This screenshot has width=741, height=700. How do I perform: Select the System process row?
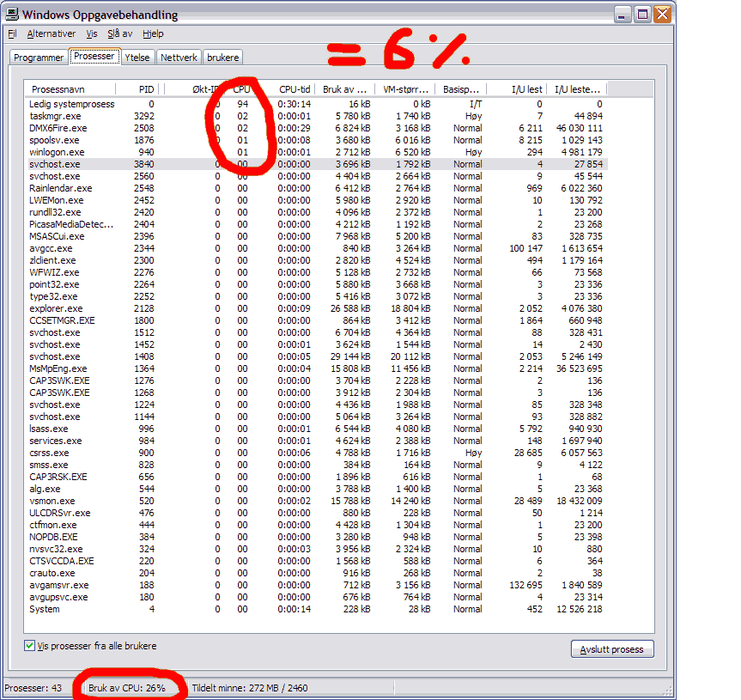(x=316, y=609)
